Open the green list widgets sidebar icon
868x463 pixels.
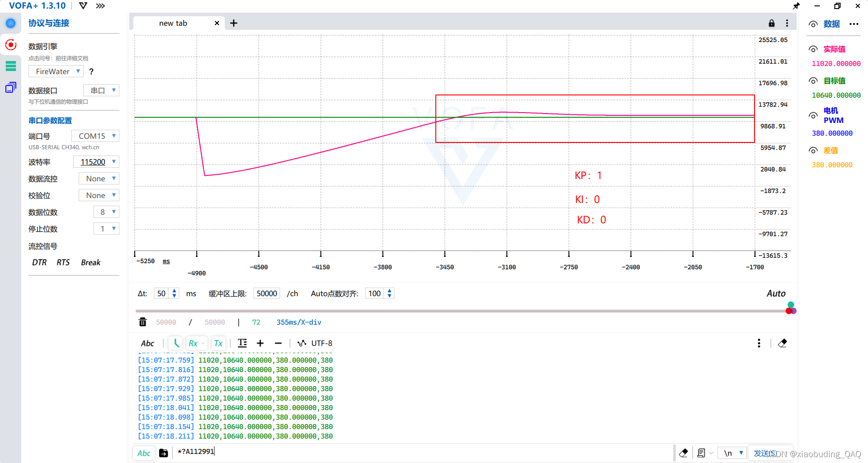[x=11, y=66]
